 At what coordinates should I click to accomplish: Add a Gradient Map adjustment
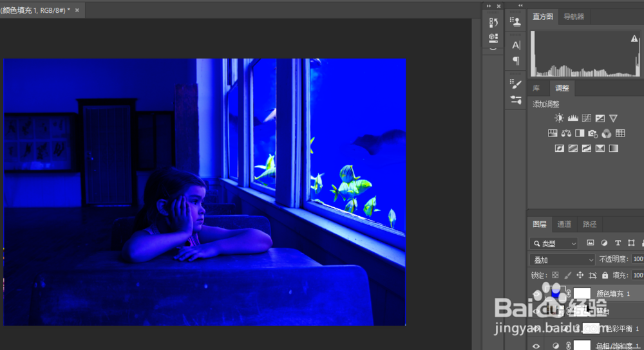tap(614, 148)
